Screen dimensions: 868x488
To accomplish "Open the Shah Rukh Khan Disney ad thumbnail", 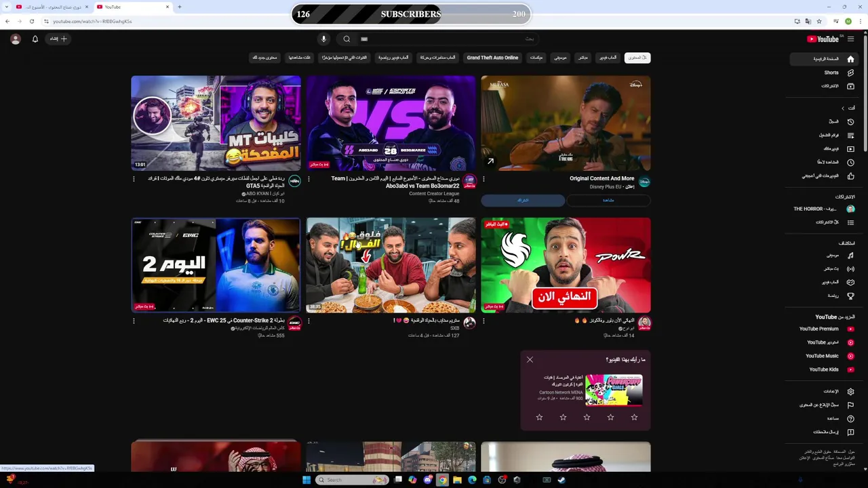I will click(566, 123).
